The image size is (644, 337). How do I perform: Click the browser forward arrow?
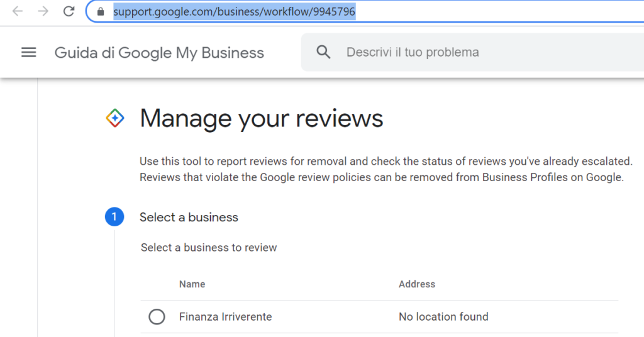click(x=43, y=11)
